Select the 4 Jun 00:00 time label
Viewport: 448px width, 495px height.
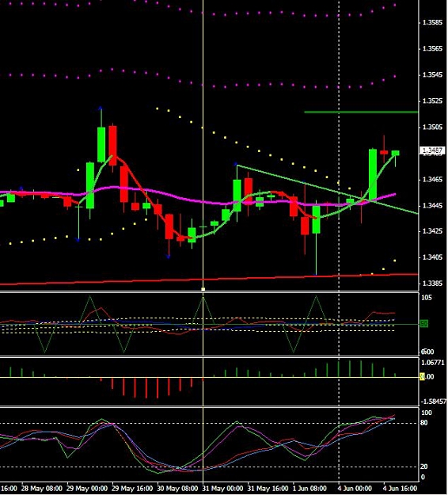tap(355, 489)
